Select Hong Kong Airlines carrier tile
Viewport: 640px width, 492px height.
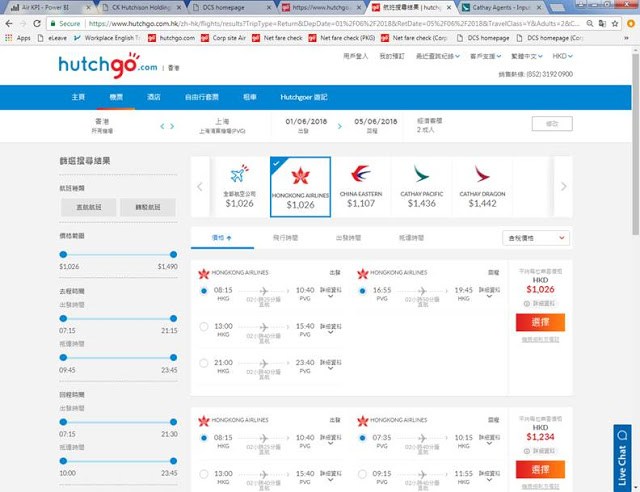coord(300,187)
